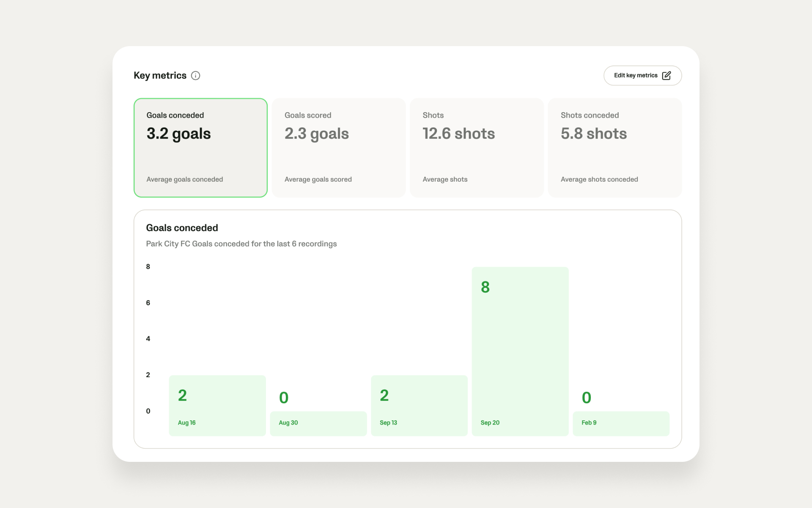The height and width of the screenshot is (508, 812).
Task: Select the Sep 13 bar
Action: pos(419,405)
